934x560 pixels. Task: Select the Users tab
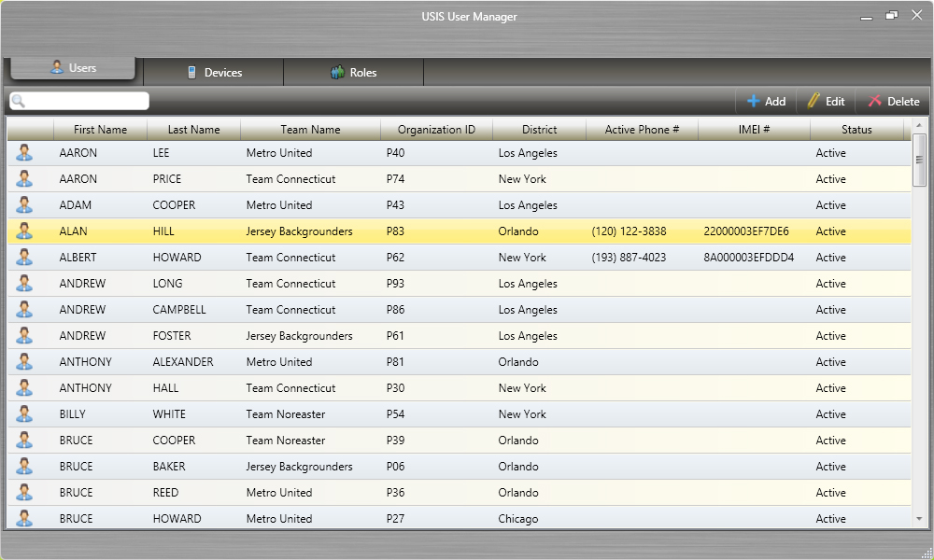[x=73, y=68]
